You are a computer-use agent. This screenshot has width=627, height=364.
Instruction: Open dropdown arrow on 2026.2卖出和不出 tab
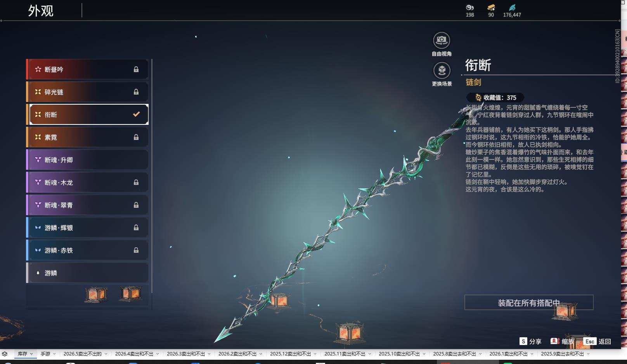click(x=261, y=354)
